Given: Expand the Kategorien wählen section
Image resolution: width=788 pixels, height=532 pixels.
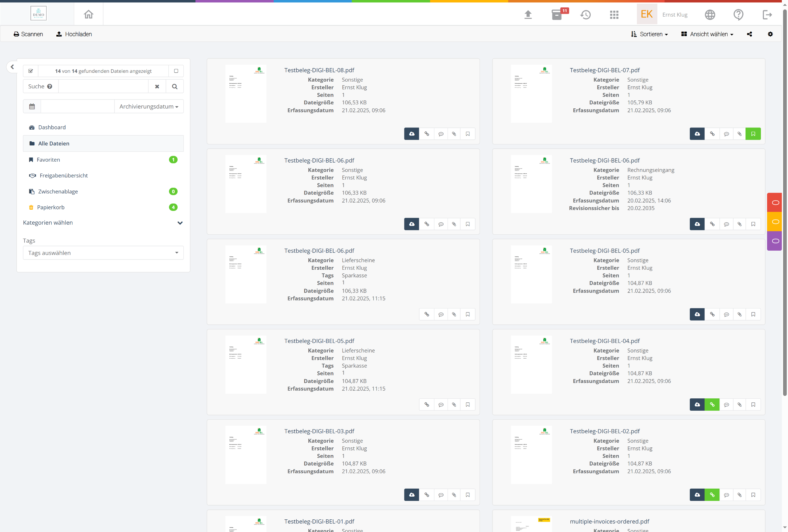Looking at the screenshot, I should pos(180,223).
